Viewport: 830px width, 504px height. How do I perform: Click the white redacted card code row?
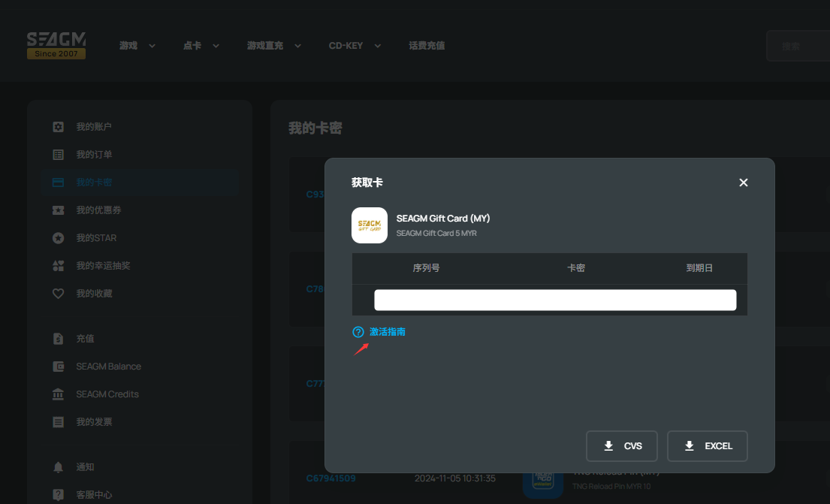[555, 300]
